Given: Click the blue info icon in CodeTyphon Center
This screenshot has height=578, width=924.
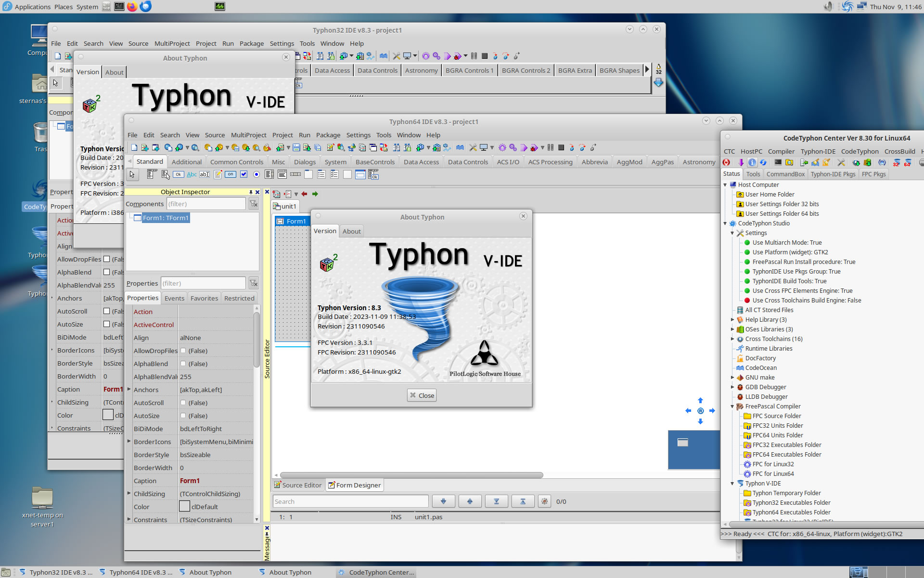Looking at the screenshot, I should [x=752, y=162].
